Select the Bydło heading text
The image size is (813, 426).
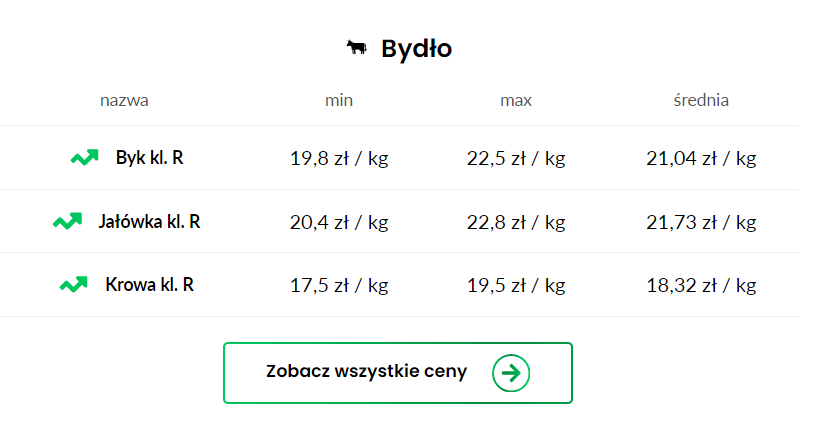416,48
